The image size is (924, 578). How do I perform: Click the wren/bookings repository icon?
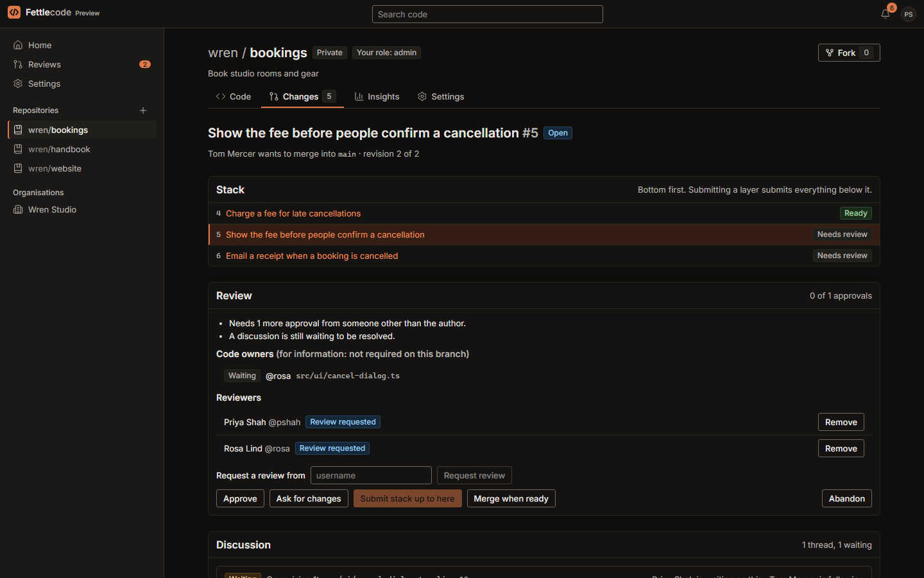[18, 130]
